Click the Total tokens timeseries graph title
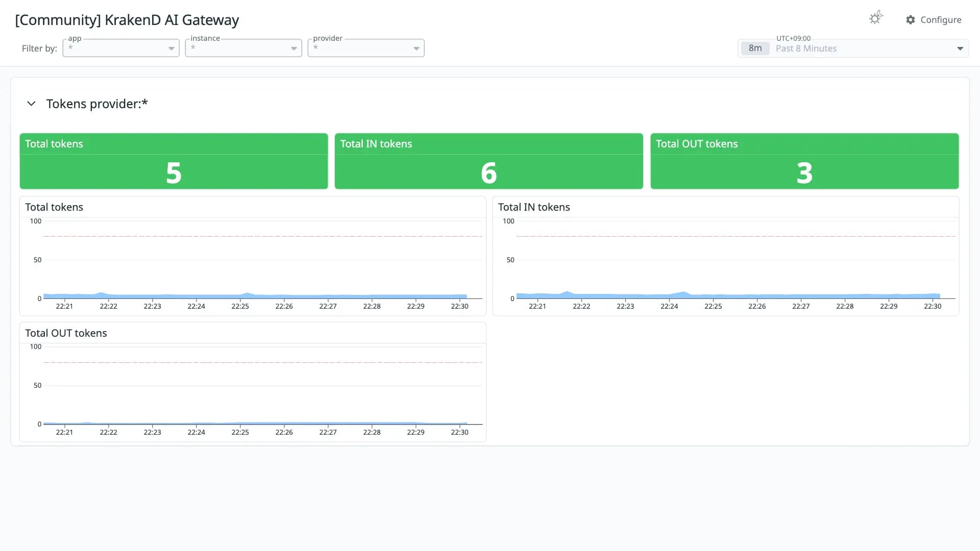This screenshot has height=551, width=980. (54, 207)
